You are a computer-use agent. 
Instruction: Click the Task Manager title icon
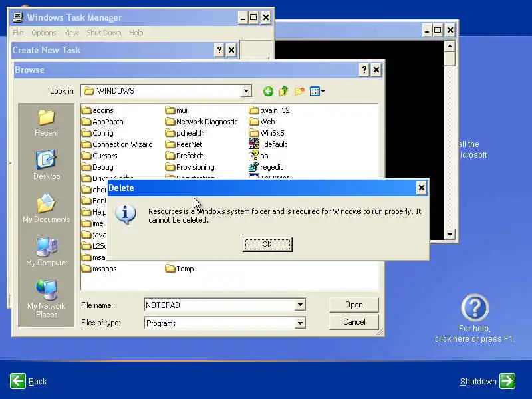(18, 17)
